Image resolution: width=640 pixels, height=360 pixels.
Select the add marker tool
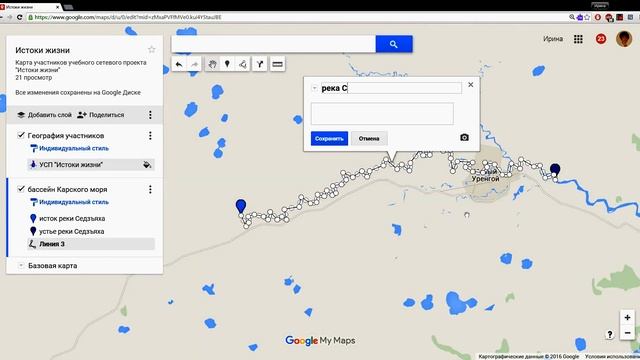[227, 64]
